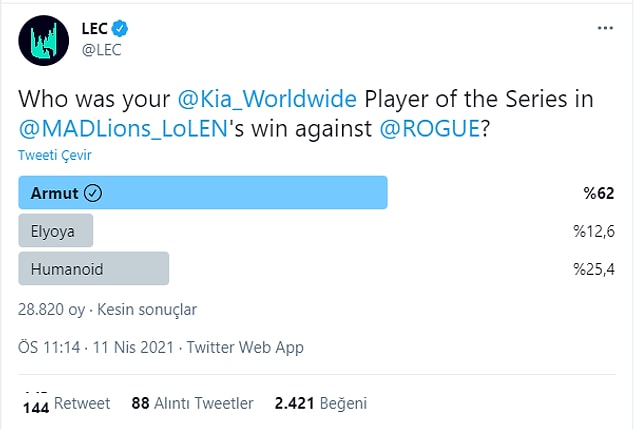Select the Humanoid poll result bar

(x=94, y=269)
